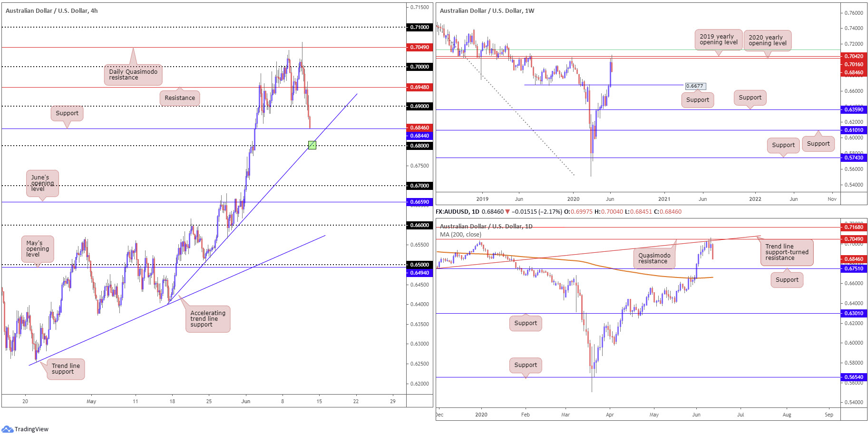Click the 0.68460 red price label on 4h chart
This screenshot has width=868, height=436.
pyautogui.click(x=419, y=128)
